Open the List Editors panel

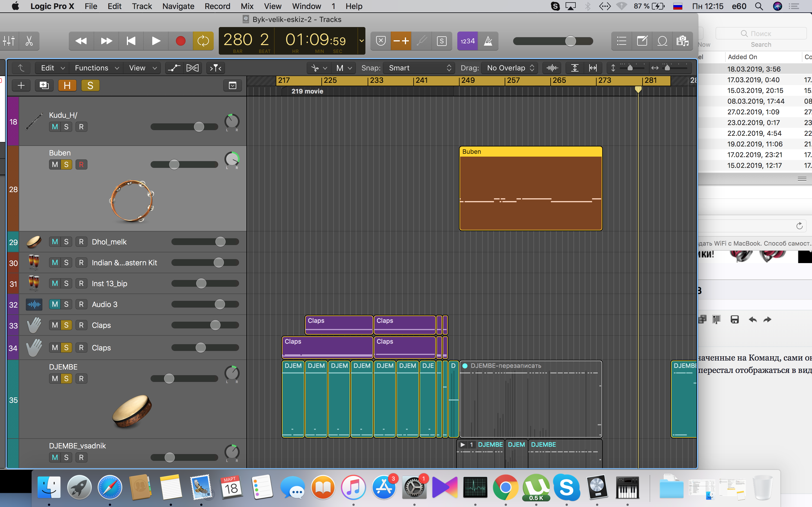coord(621,41)
